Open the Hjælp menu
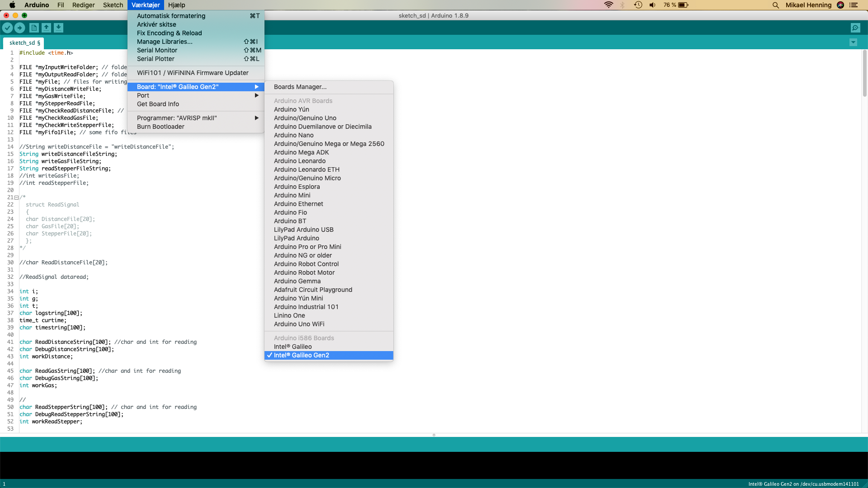 pyautogui.click(x=177, y=5)
